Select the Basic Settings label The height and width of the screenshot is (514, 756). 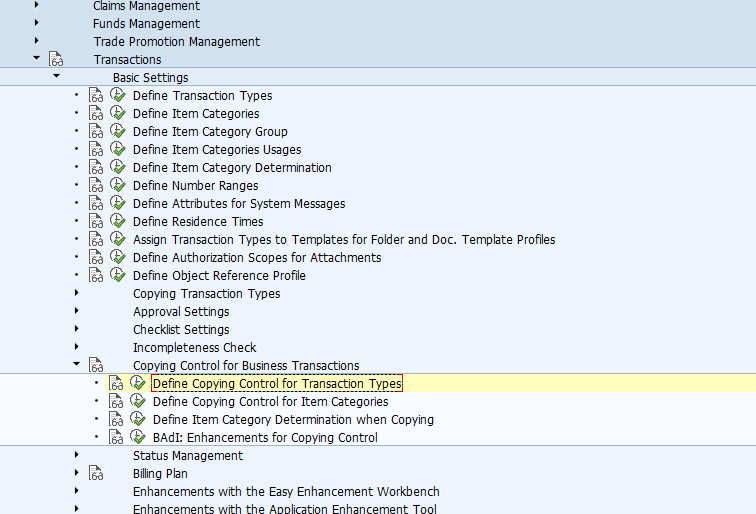point(150,78)
